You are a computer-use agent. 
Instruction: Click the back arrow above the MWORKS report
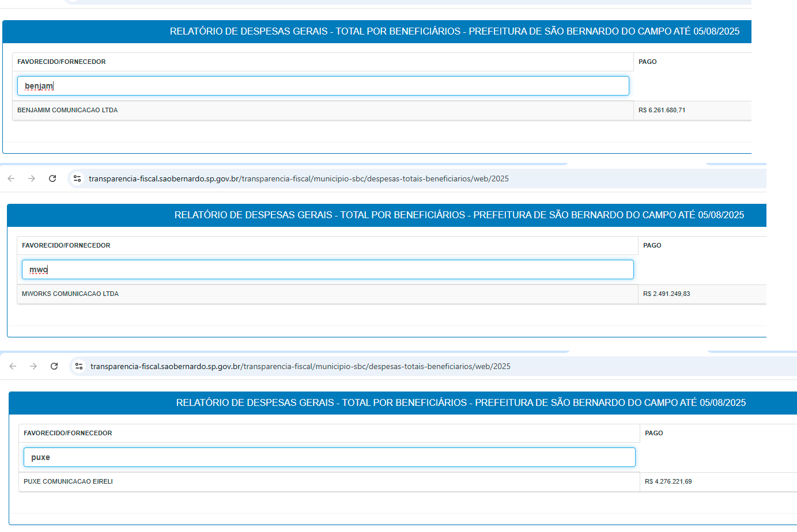coord(11,178)
